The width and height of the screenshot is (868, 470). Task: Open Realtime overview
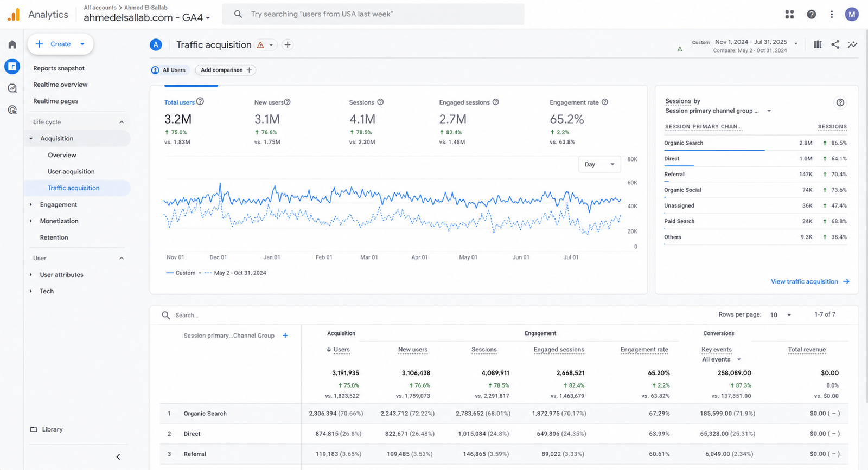click(x=60, y=85)
